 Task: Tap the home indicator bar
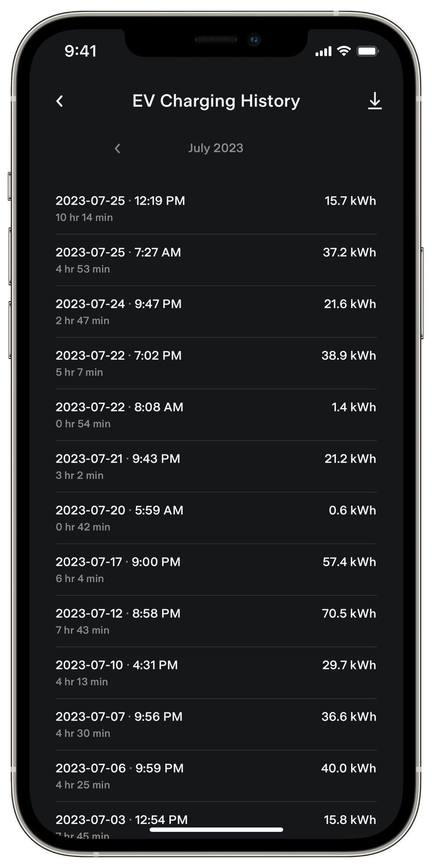[216, 830]
